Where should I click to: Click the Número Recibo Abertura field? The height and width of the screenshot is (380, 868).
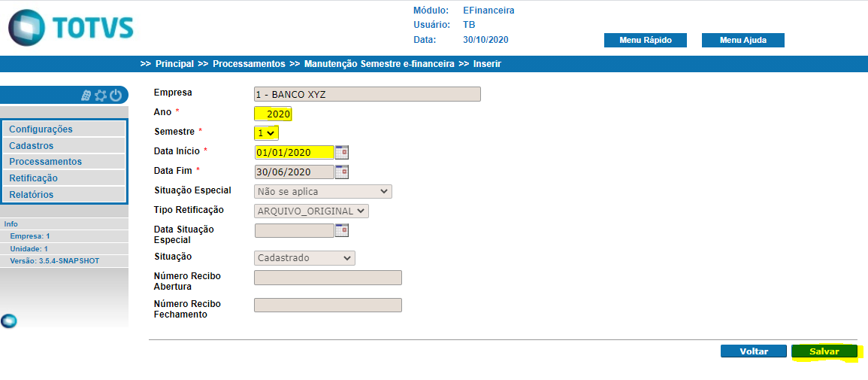(x=328, y=278)
